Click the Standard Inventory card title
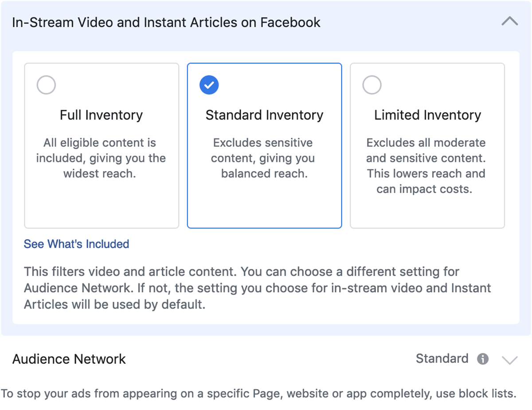The width and height of the screenshot is (532, 410). pos(264,115)
